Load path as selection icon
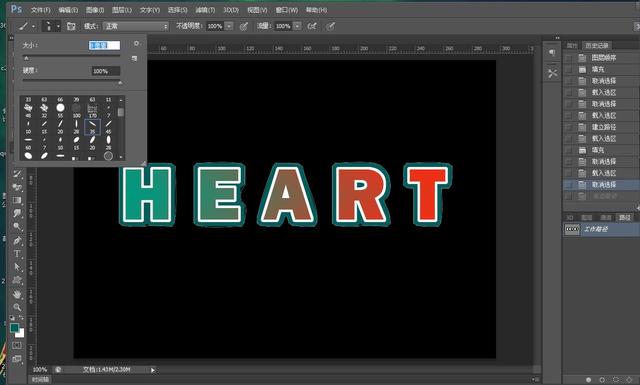The width and height of the screenshot is (640, 385). tap(616, 380)
